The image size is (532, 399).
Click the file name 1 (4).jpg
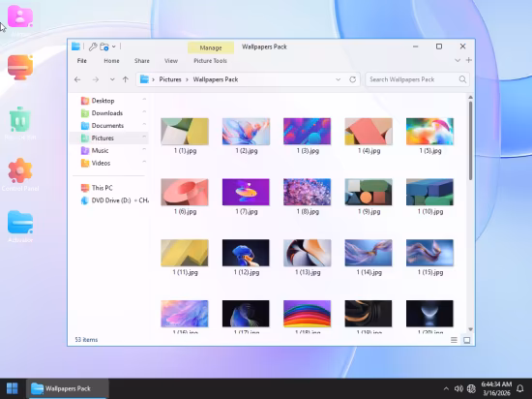coord(369,151)
